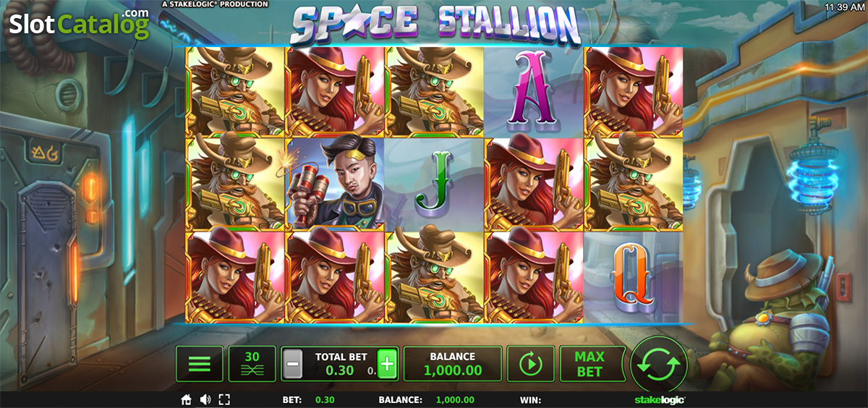
Task: Select the purple A symbol on the reels
Action: click(x=533, y=90)
